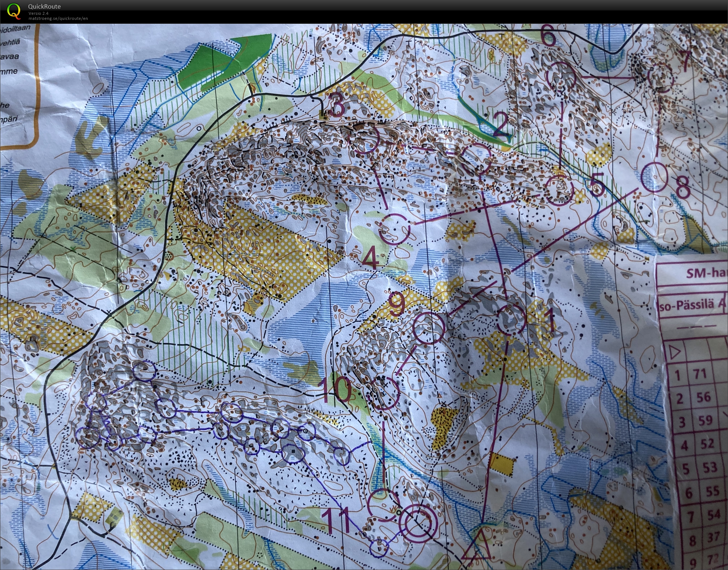Select control circle 4 on the map
This screenshot has height=570, width=728.
[395, 229]
